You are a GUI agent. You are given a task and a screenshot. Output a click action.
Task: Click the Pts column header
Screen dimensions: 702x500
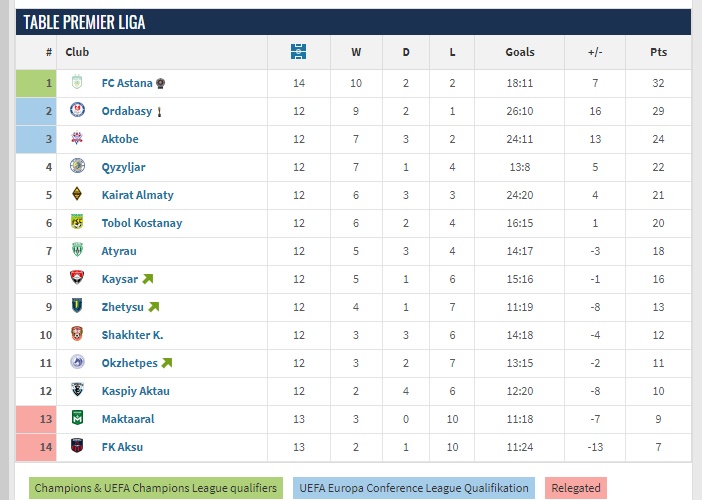tap(658, 52)
